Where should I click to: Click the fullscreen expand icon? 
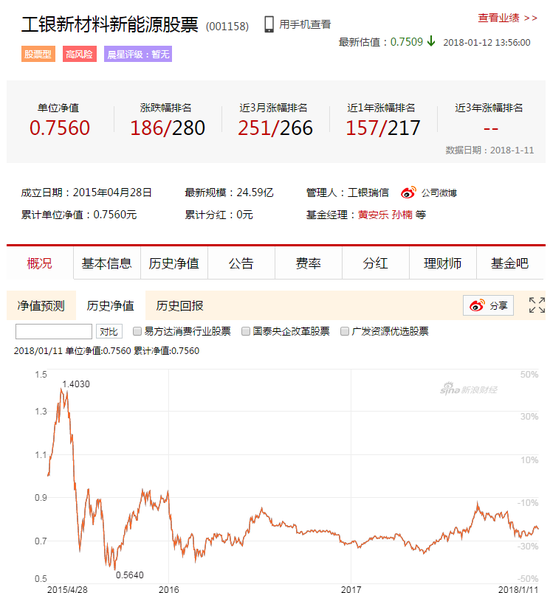536,305
